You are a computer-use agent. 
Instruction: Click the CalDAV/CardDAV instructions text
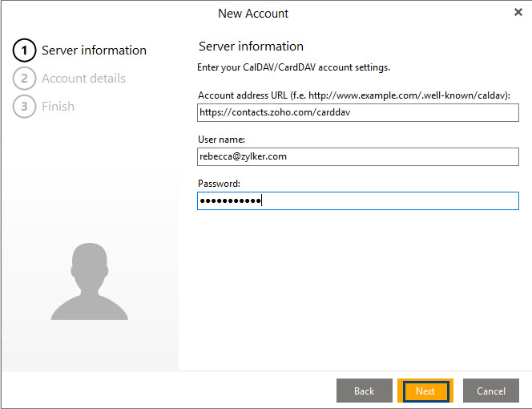pos(293,67)
